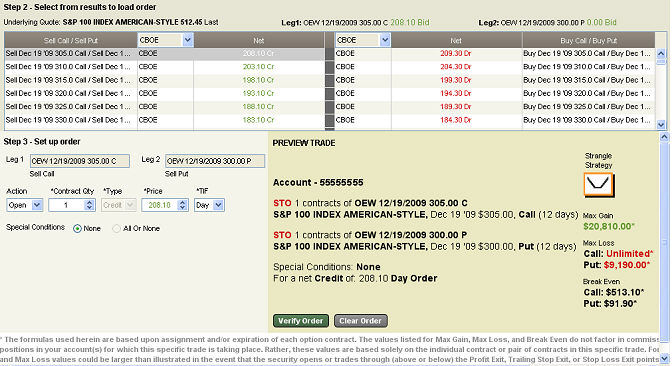
Task: Click preview panel scroll up arrow
Action: click(664, 137)
